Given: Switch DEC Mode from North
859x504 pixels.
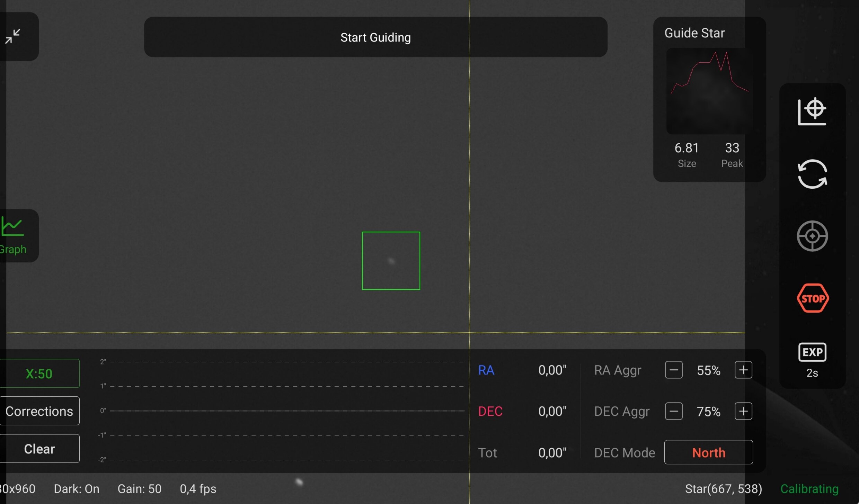Looking at the screenshot, I should pyautogui.click(x=708, y=452).
